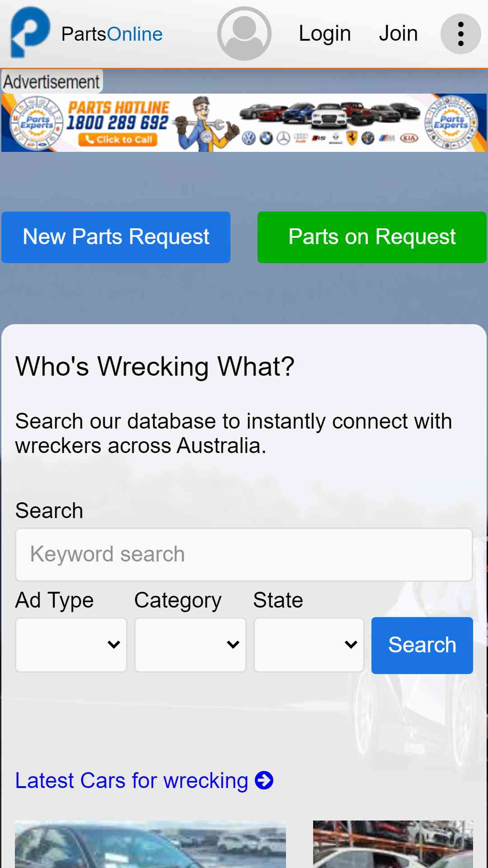
Task: Click the Parts on Request button
Action: (x=372, y=237)
